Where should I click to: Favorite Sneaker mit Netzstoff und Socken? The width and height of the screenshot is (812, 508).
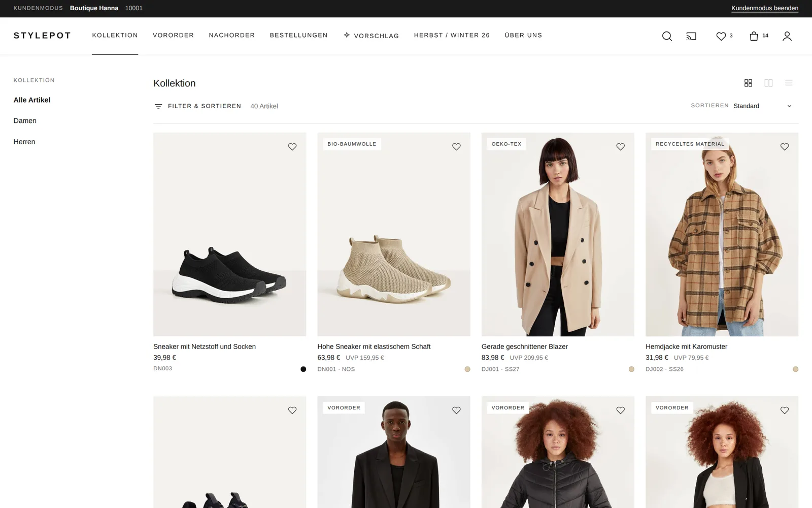pos(292,147)
